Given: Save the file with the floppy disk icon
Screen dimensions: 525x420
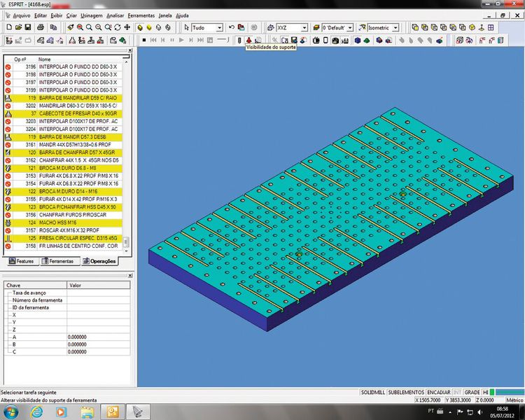Looking at the screenshot, I should [28, 27].
